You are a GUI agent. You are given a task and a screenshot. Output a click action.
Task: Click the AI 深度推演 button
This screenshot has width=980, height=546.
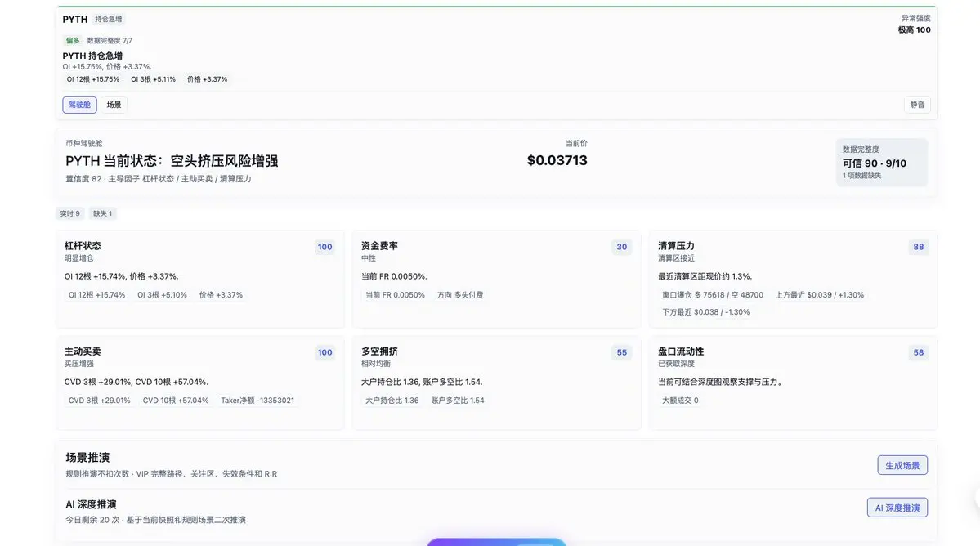click(x=897, y=508)
